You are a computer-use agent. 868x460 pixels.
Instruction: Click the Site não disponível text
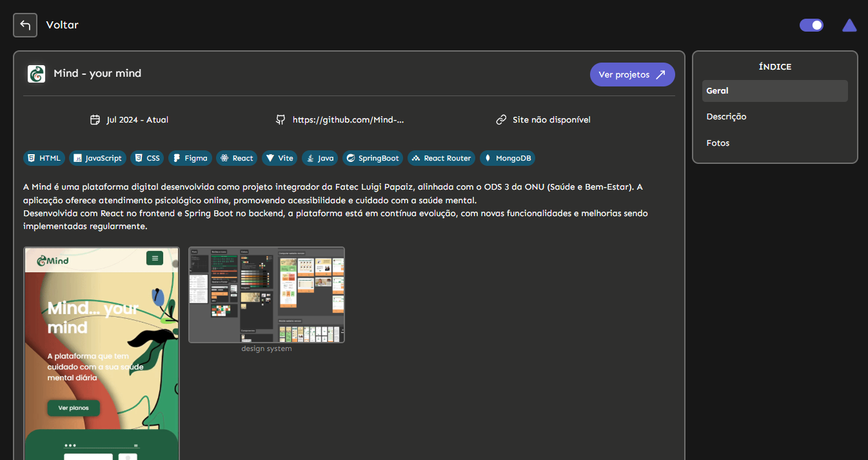pyautogui.click(x=551, y=119)
